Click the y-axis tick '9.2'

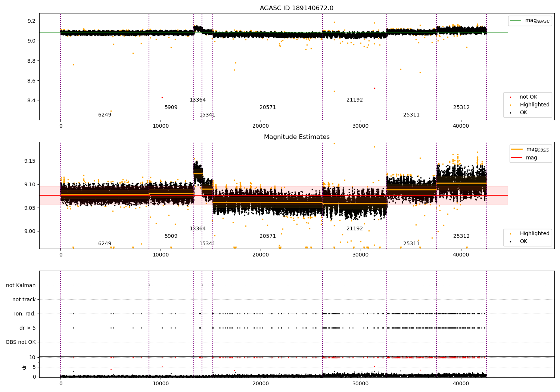click(31, 21)
